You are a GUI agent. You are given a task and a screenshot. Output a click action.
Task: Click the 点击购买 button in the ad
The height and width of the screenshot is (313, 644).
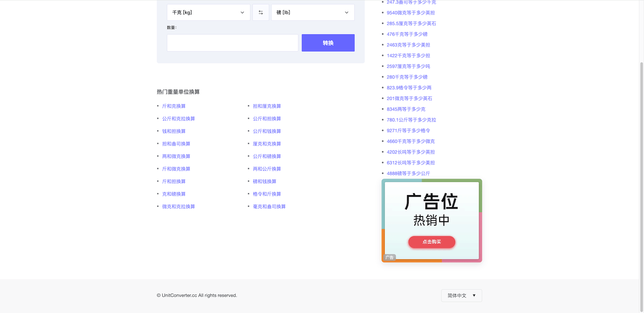click(x=431, y=242)
